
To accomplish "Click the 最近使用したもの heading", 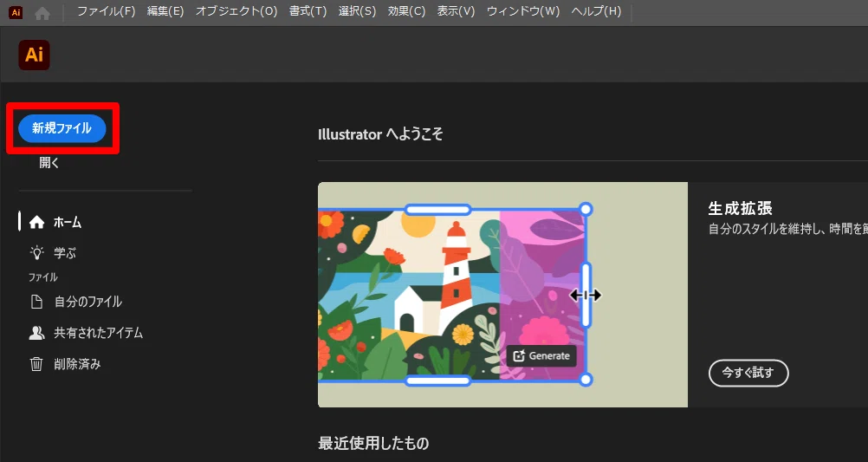I will tap(373, 443).
